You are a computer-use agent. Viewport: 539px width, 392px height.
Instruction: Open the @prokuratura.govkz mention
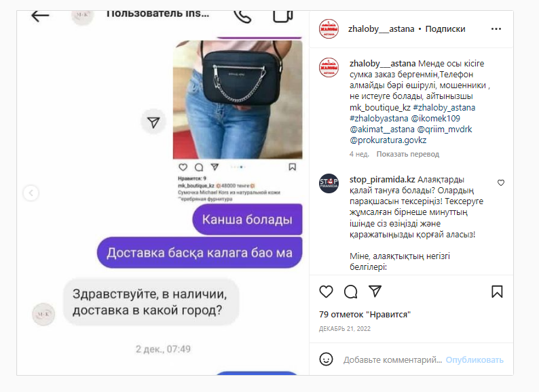(x=388, y=140)
